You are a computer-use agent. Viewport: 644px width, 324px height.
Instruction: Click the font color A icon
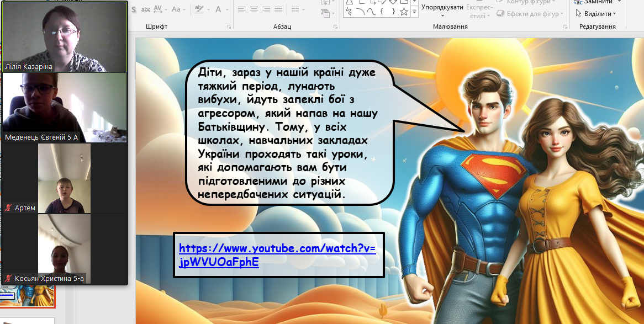(x=218, y=9)
